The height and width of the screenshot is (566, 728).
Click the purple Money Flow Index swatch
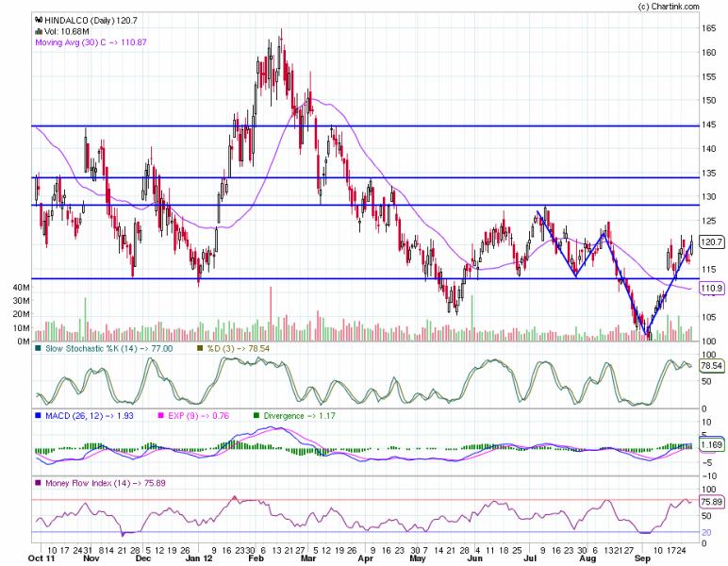pyautogui.click(x=38, y=482)
